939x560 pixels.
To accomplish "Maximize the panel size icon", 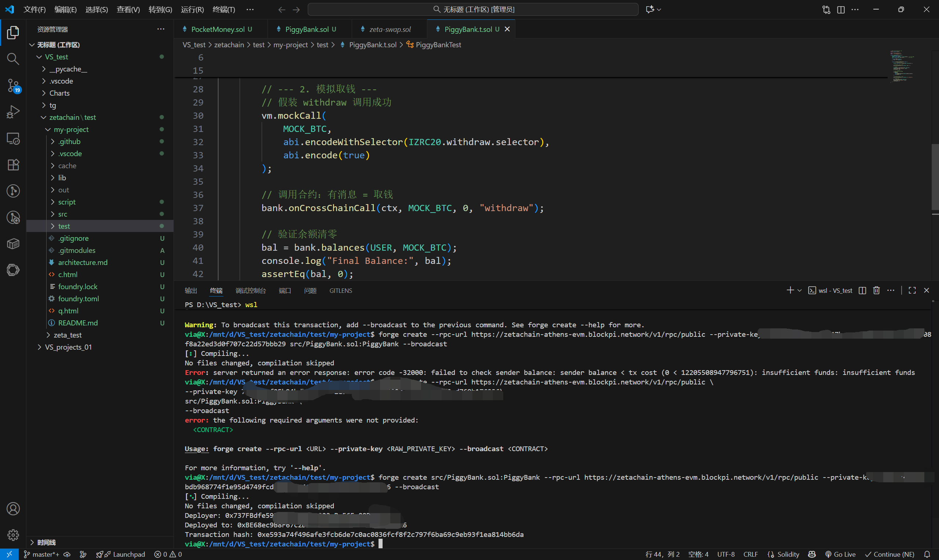I will click(x=912, y=290).
